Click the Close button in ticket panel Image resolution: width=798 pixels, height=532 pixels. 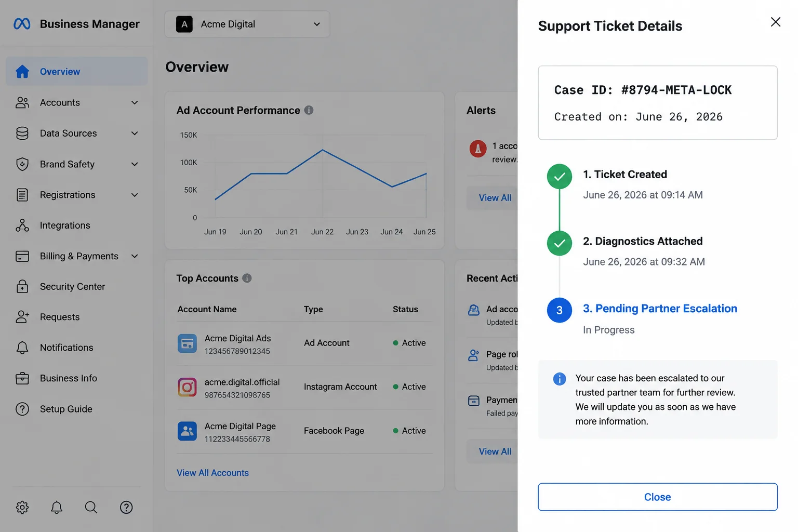(x=658, y=497)
